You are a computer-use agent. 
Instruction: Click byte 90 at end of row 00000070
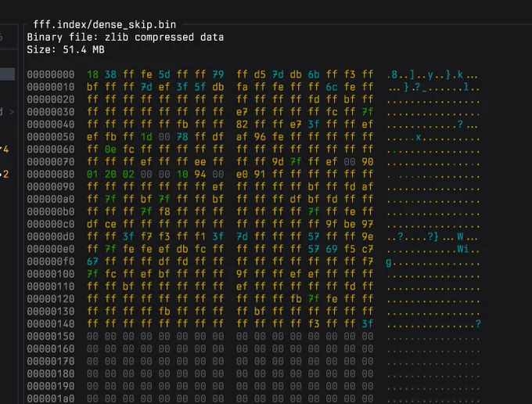pos(368,161)
